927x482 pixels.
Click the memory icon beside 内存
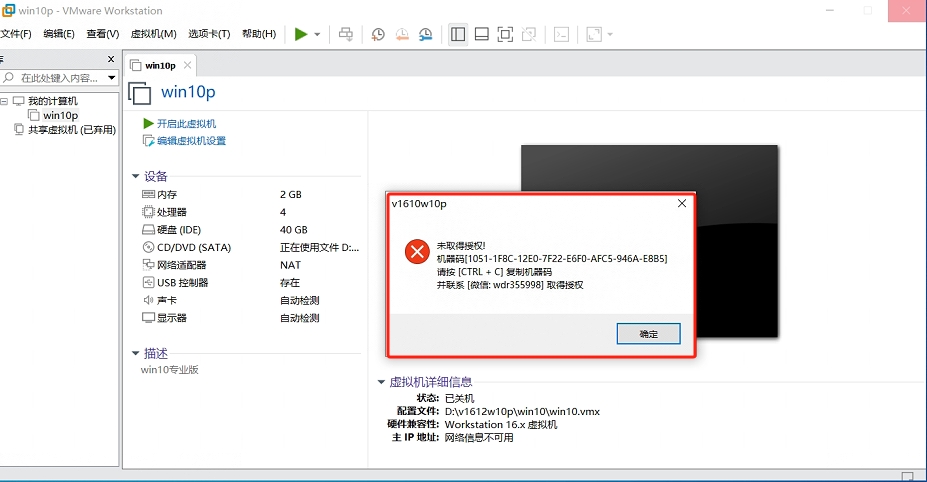click(148, 194)
